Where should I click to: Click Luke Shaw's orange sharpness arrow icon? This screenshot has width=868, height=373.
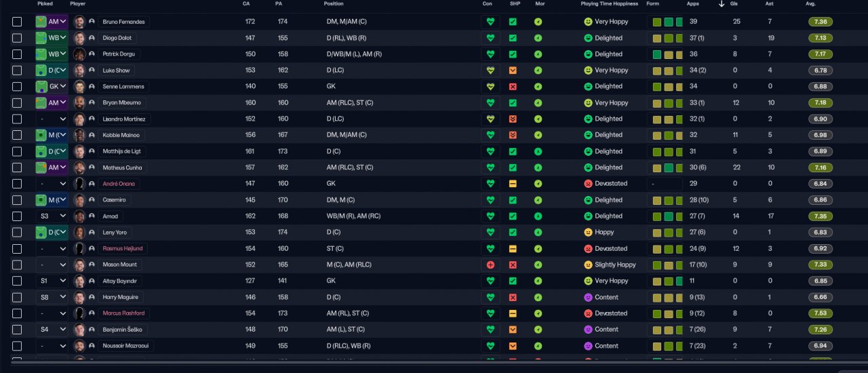[513, 71]
